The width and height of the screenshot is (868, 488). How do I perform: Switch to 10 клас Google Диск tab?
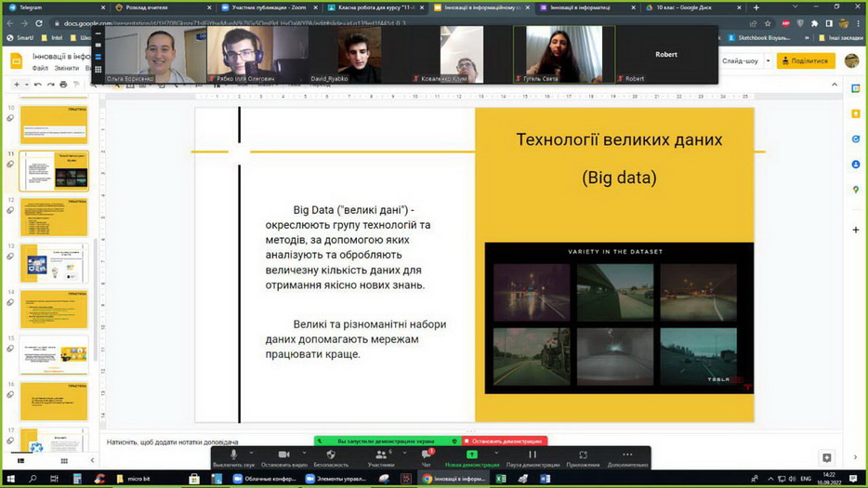coord(692,7)
